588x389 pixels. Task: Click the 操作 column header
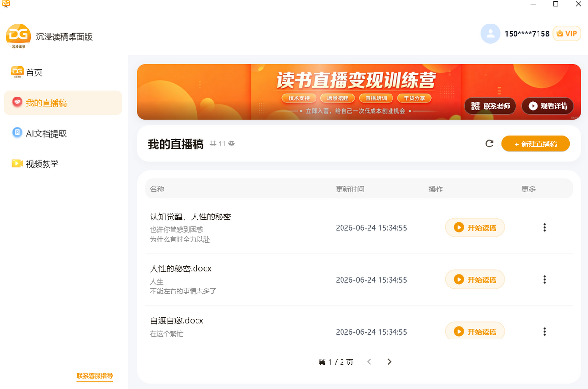coord(436,189)
